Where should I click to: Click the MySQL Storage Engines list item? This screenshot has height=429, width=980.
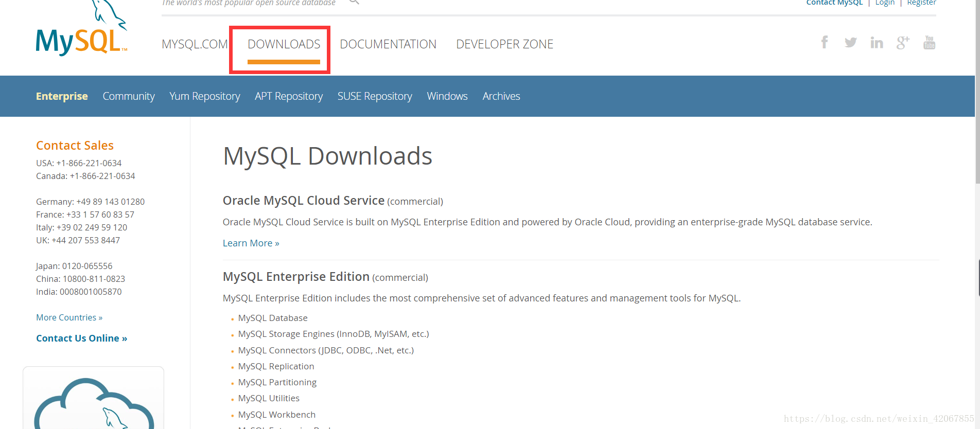click(x=334, y=334)
